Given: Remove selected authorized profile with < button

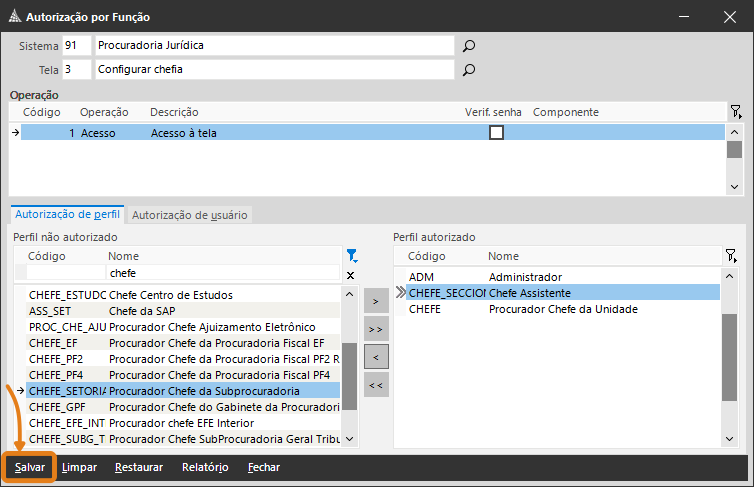Looking at the screenshot, I should (x=376, y=356).
